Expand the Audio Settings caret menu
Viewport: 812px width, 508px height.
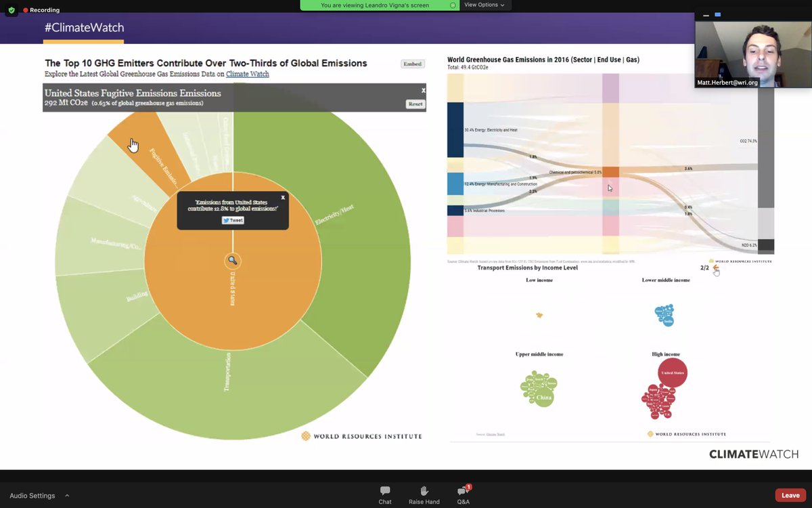click(67, 495)
